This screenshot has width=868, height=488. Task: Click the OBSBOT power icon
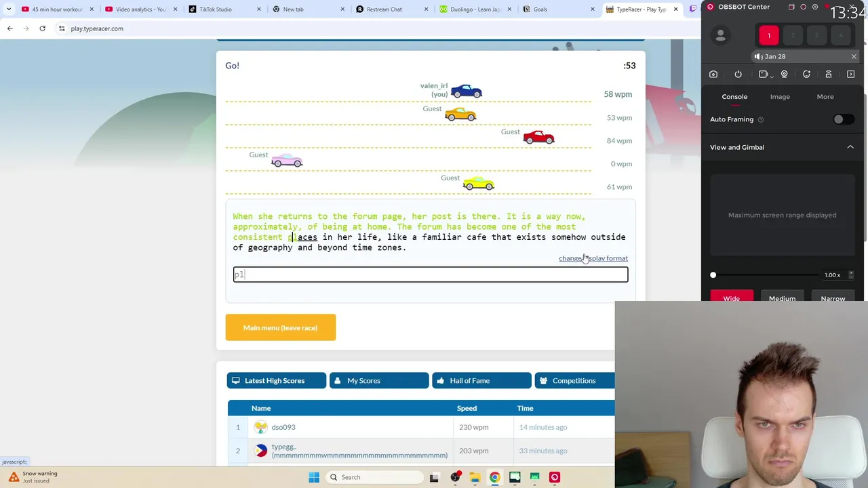[x=738, y=75]
